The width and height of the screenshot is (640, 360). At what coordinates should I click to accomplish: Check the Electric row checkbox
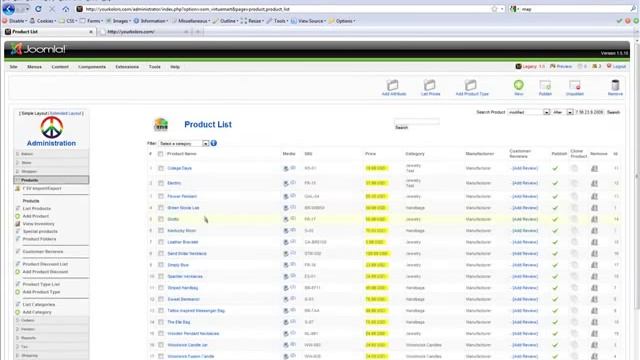[161, 183]
